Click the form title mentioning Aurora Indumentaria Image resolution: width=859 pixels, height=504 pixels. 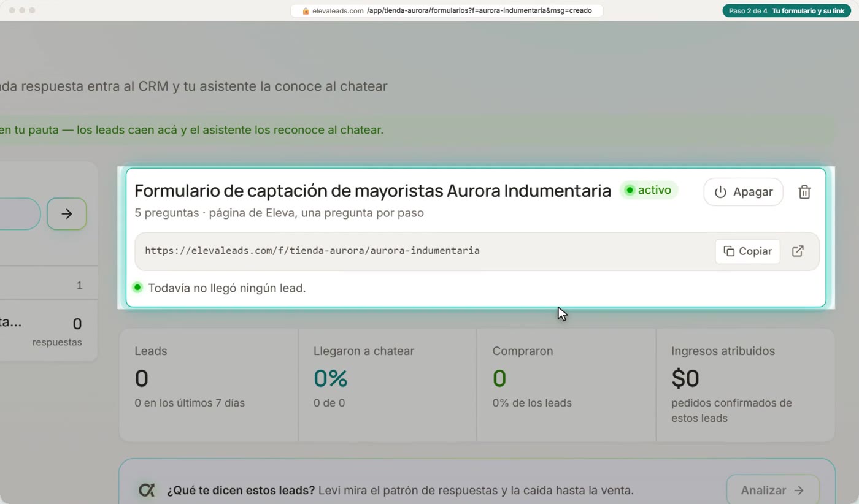373,191
